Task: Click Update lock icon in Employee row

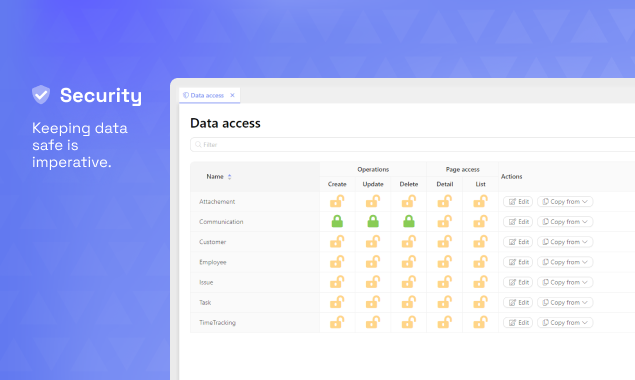Action: click(x=373, y=262)
